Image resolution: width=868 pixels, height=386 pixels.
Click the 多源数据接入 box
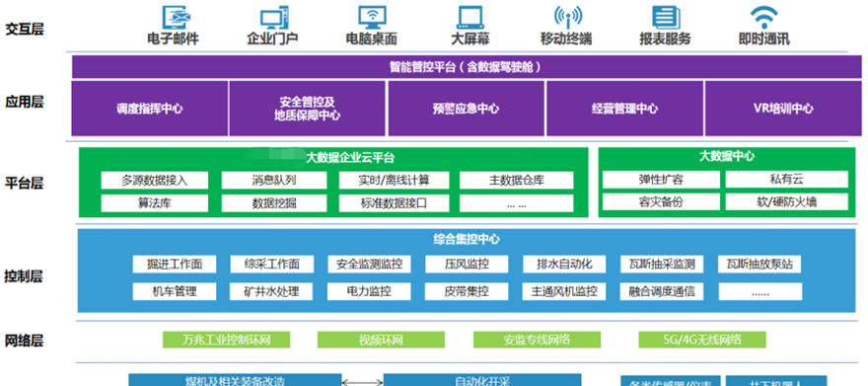click(x=155, y=180)
